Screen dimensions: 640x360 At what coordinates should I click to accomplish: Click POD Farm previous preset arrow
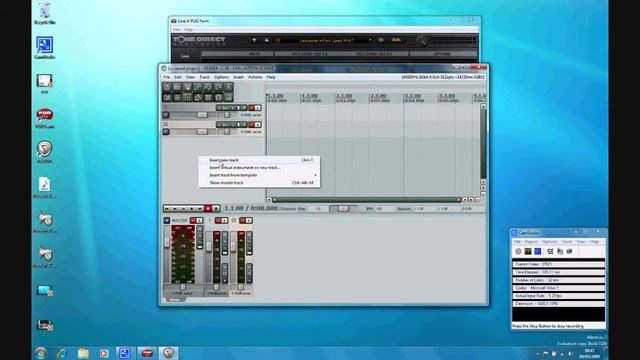254,40
